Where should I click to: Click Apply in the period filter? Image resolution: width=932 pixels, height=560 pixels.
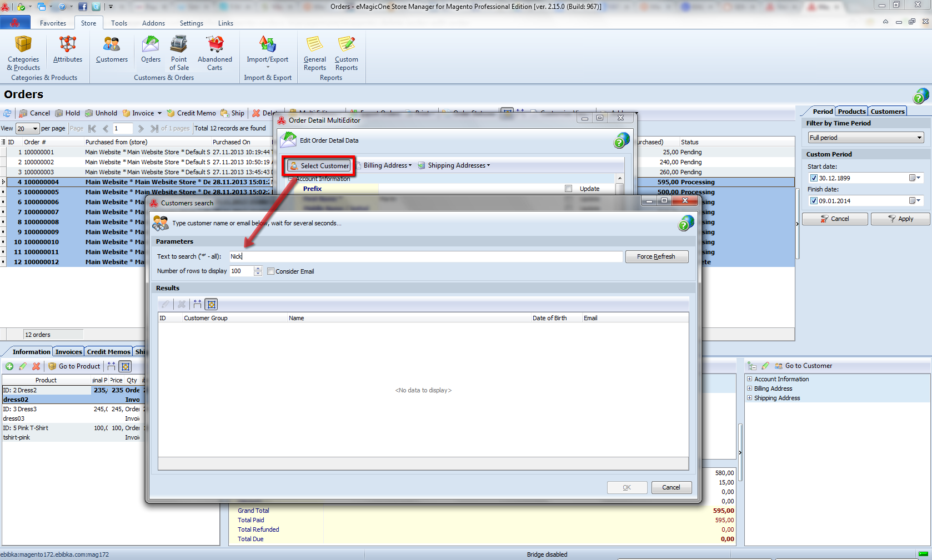[x=900, y=219]
